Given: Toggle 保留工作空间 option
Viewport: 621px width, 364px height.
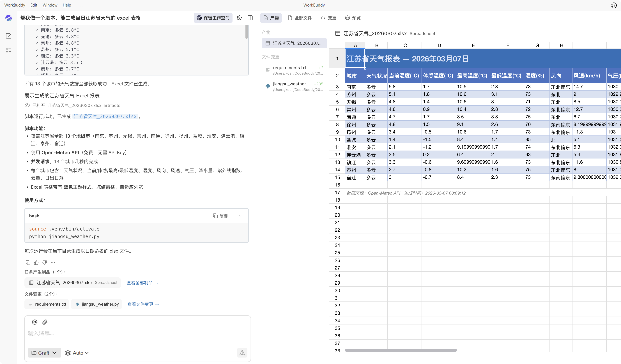Looking at the screenshot, I should pyautogui.click(x=213, y=18).
